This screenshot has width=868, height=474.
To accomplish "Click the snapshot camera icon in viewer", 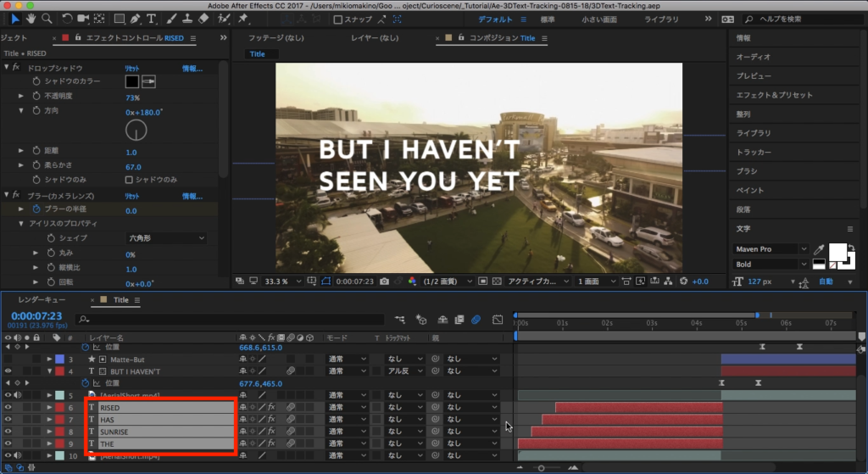I will [385, 282].
